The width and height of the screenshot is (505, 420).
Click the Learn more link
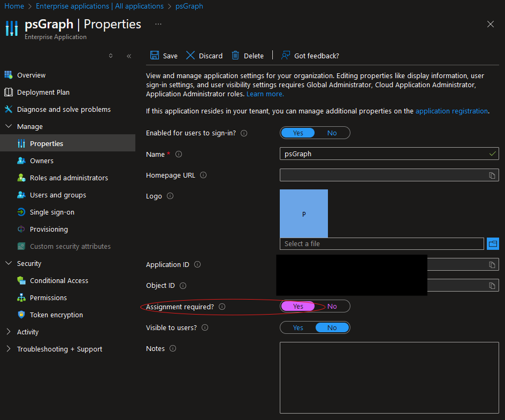point(264,94)
